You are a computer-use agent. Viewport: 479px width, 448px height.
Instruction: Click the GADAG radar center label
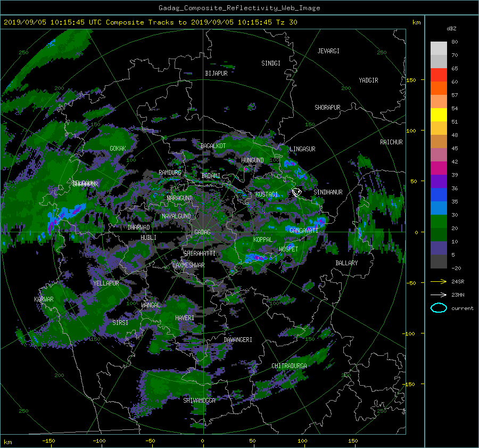pos(202,232)
